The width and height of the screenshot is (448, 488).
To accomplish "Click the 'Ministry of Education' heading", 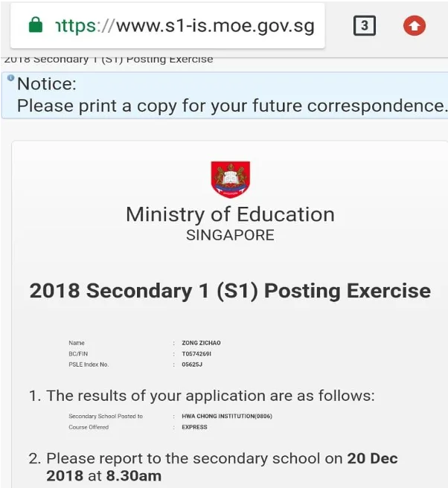I will [230, 214].
